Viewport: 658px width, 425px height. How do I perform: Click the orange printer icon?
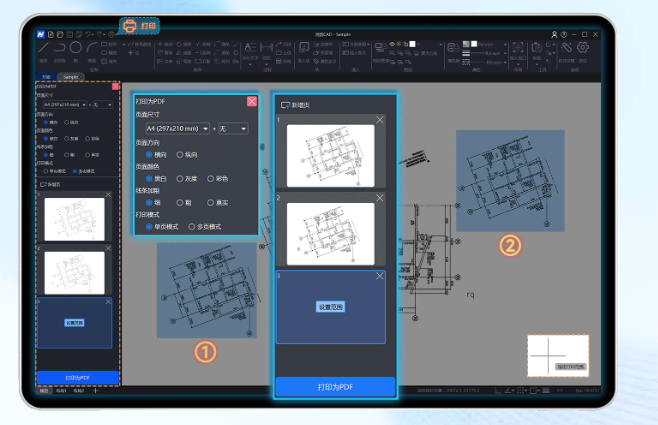[129, 26]
